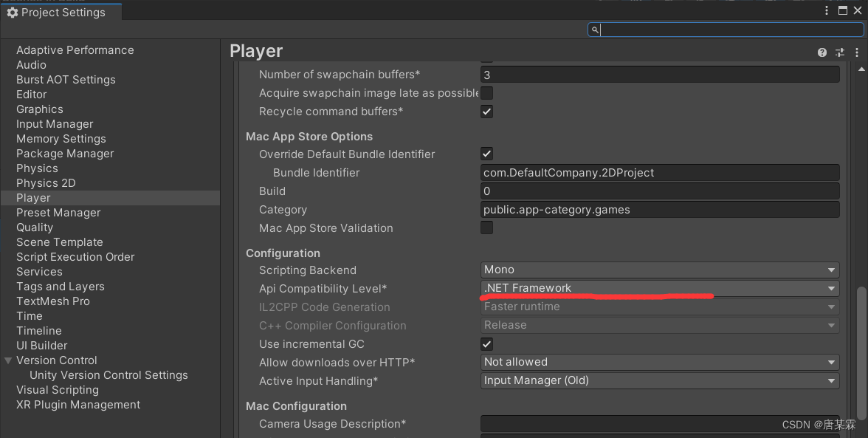868x438 pixels.
Task: Open the Player header kebab menu
Action: point(856,52)
